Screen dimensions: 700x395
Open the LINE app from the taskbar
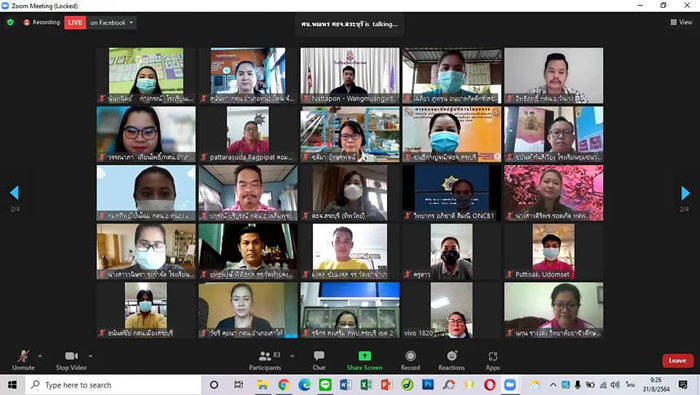(325, 385)
